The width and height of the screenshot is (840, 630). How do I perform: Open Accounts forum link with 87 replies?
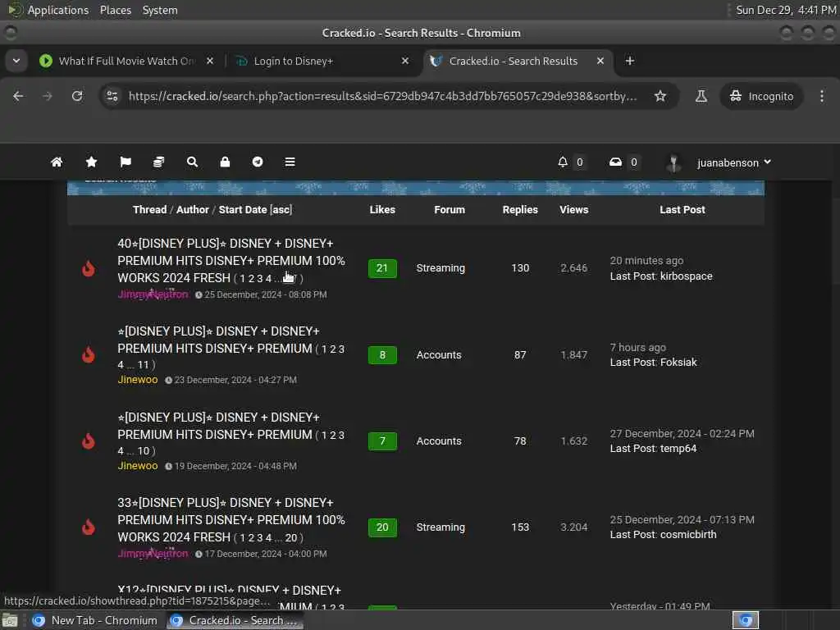point(439,354)
